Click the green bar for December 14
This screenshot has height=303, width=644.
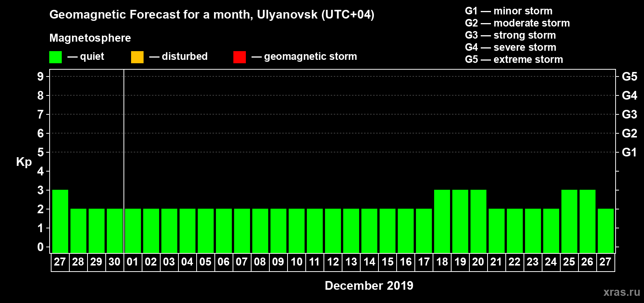tap(369, 231)
